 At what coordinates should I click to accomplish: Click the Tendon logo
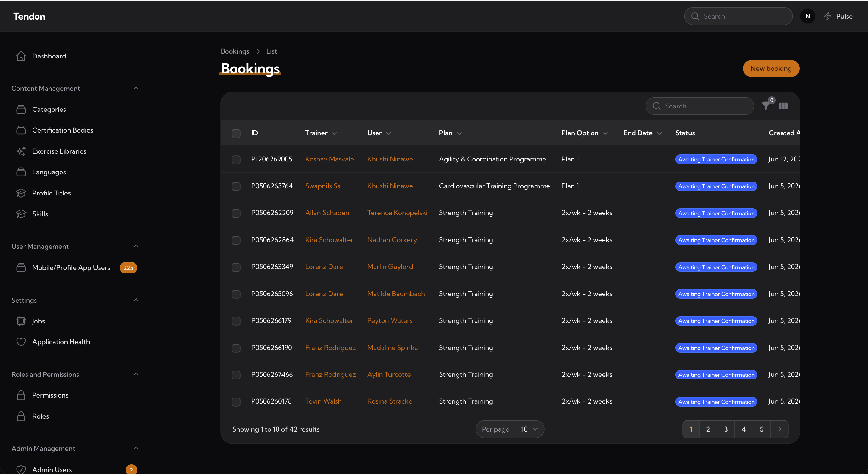[29, 16]
